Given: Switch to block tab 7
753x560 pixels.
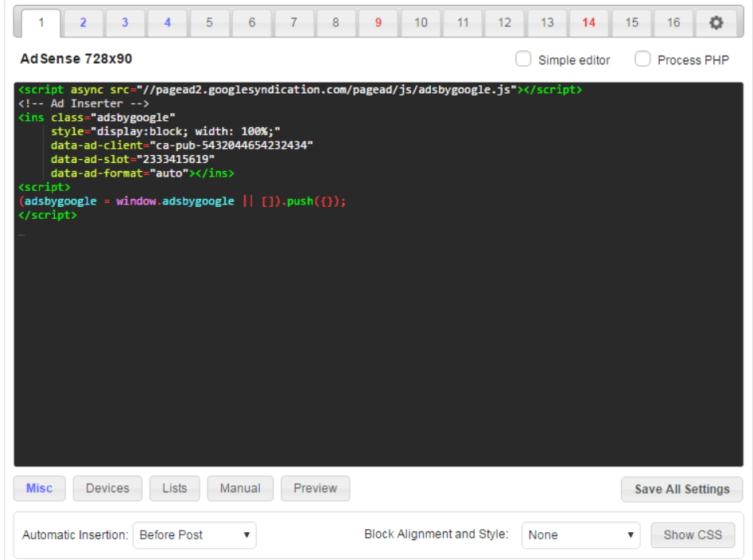Looking at the screenshot, I should [294, 22].
